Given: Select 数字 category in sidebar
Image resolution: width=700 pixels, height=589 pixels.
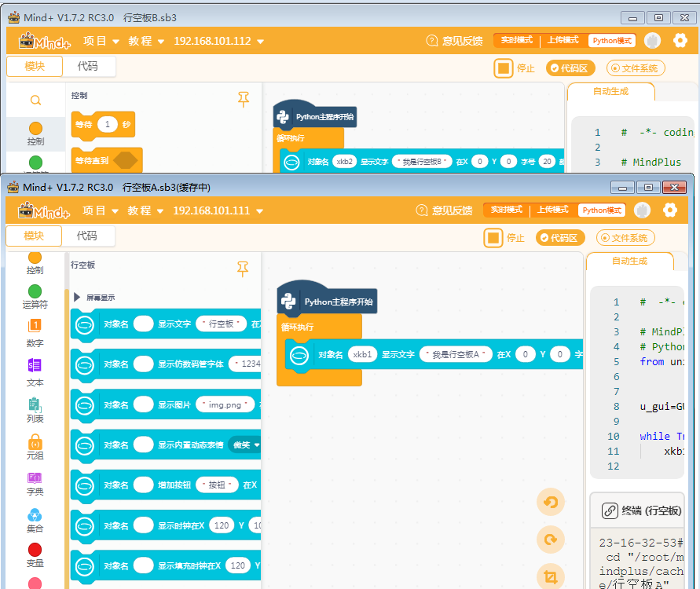Looking at the screenshot, I should click(x=35, y=333).
